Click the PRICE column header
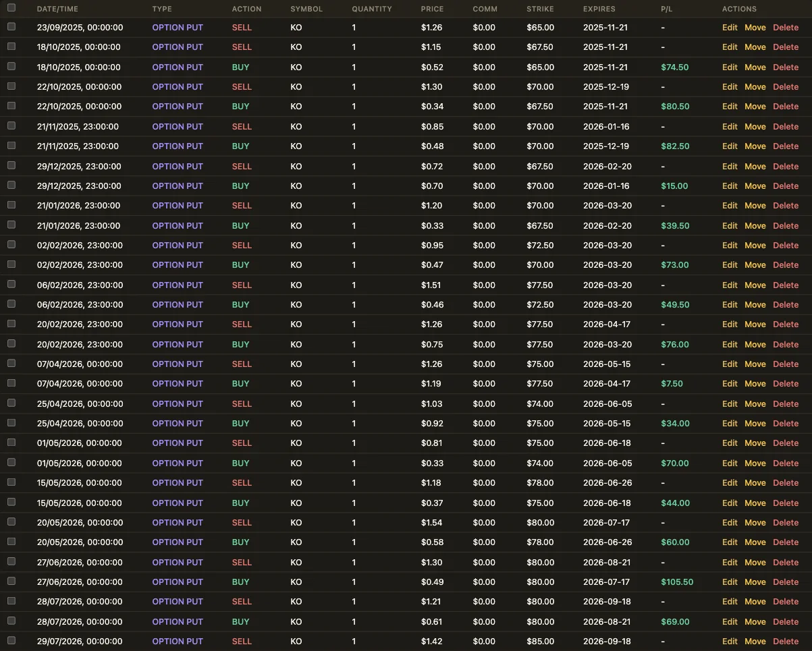 (x=433, y=9)
